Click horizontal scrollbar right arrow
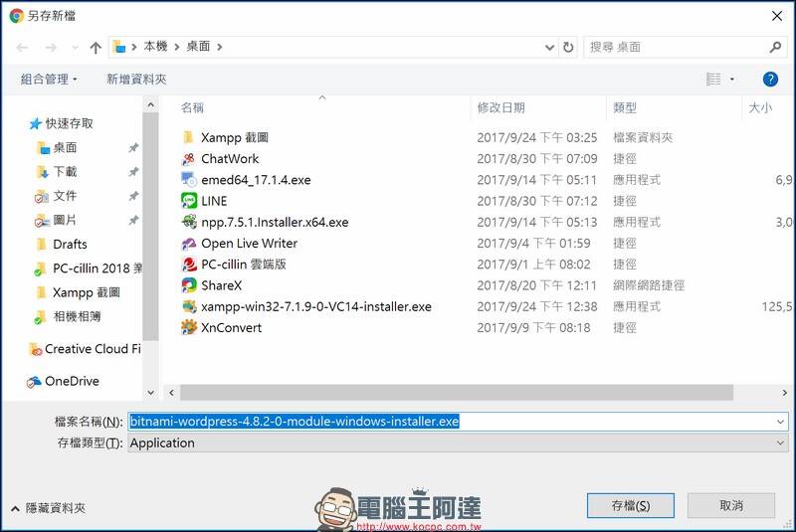Image resolution: width=796 pixels, height=532 pixels. [x=784, y=393]
